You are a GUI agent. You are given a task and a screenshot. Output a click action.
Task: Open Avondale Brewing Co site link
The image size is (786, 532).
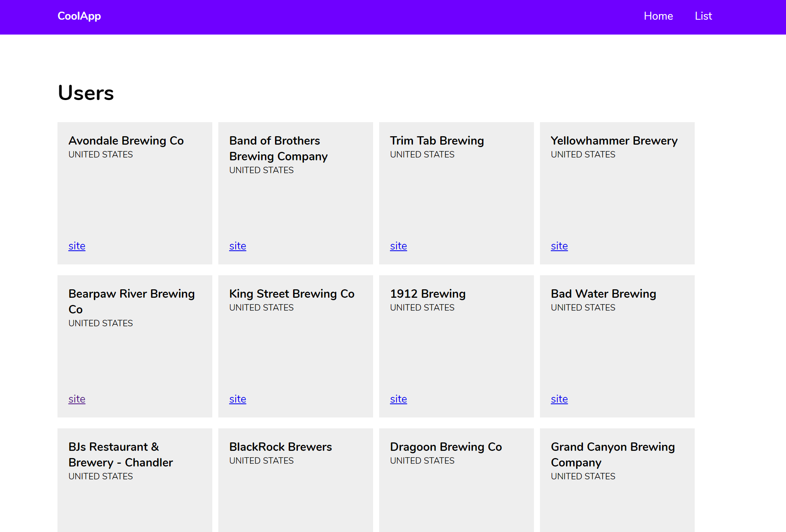click(77, 246)
